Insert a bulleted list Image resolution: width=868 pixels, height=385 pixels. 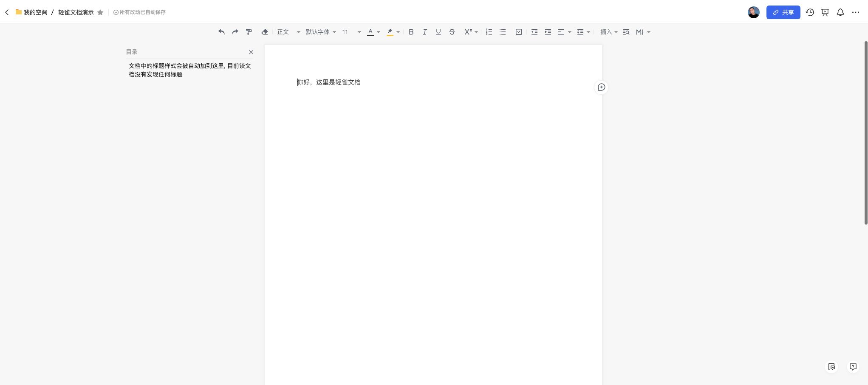coord(503,32)
